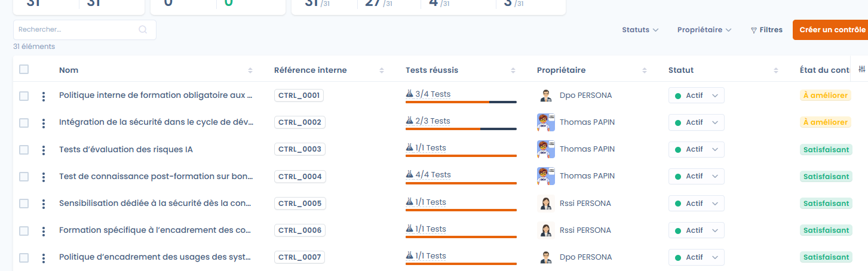Expand the Statuts filter dropdown
This screenshot has width=868, height=271.
coord(640,30)
